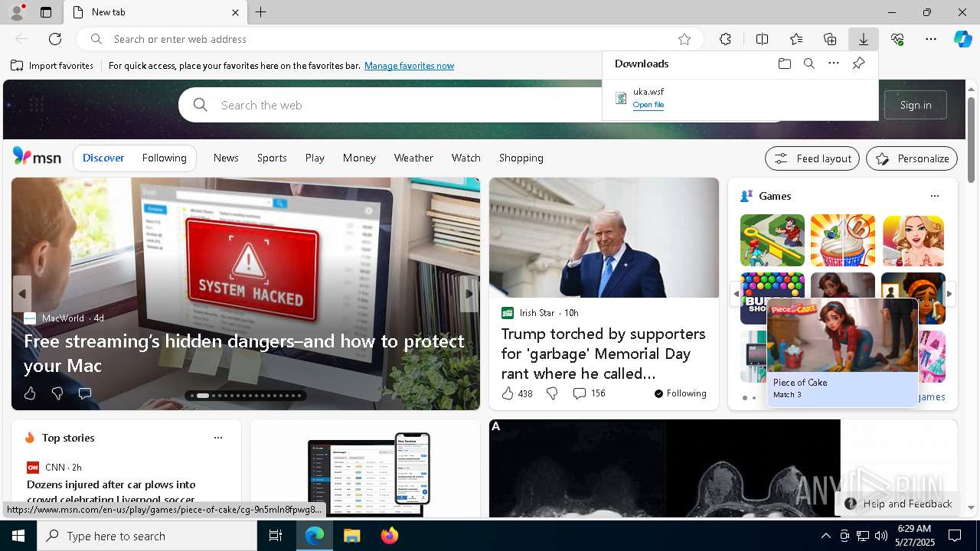This screenshot has width=980, height=551.
Task: Open the CNN Dozens injured headline
Action: tap(111, 492)
